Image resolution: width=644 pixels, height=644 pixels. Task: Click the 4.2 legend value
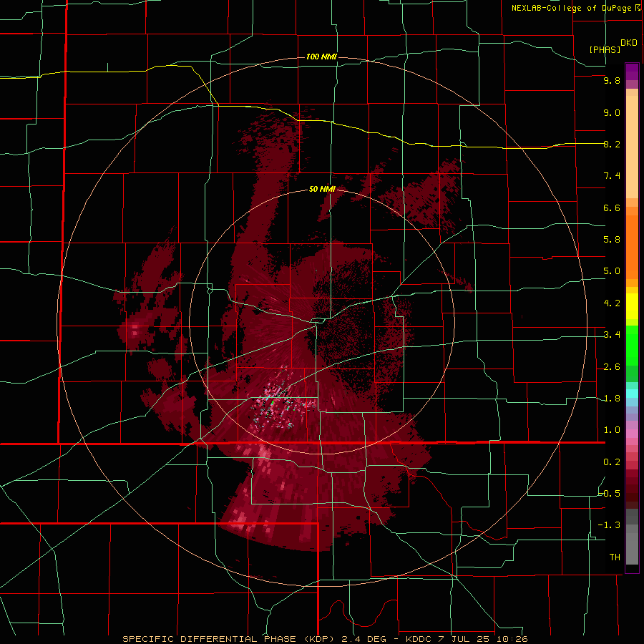click(612, 303)
